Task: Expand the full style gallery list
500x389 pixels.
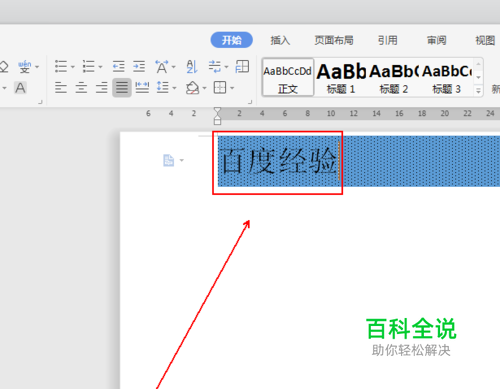Action: coord(478,91)
